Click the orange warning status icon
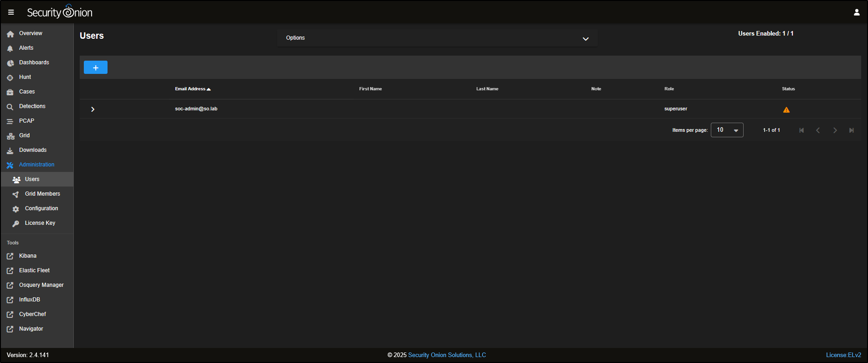Viewport: 868px width, 363px height. click(786, 110)
